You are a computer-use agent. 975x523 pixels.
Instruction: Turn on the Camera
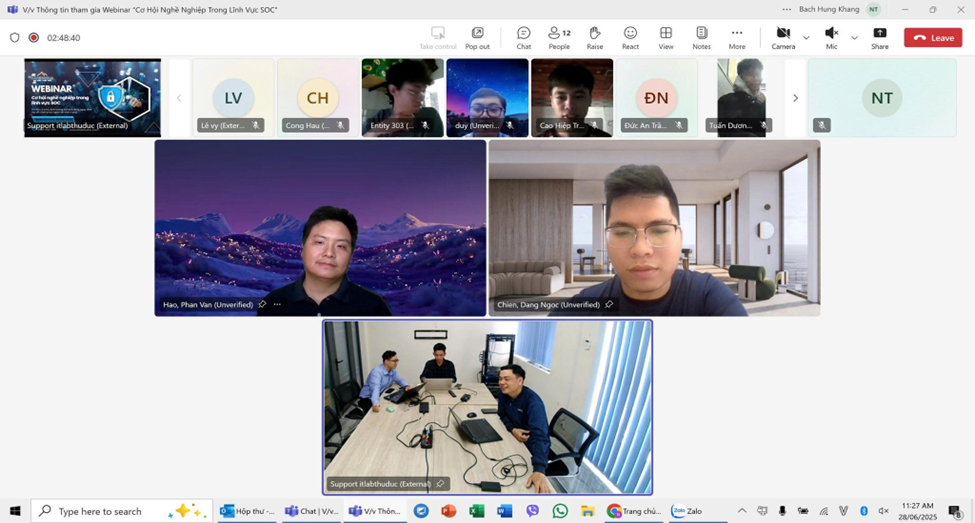[783, 37]
